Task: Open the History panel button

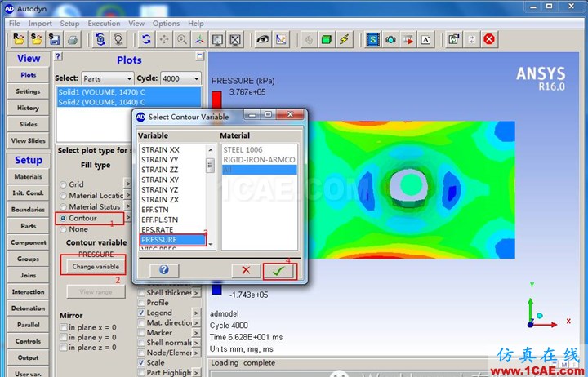Action: (x=28, y=108)
